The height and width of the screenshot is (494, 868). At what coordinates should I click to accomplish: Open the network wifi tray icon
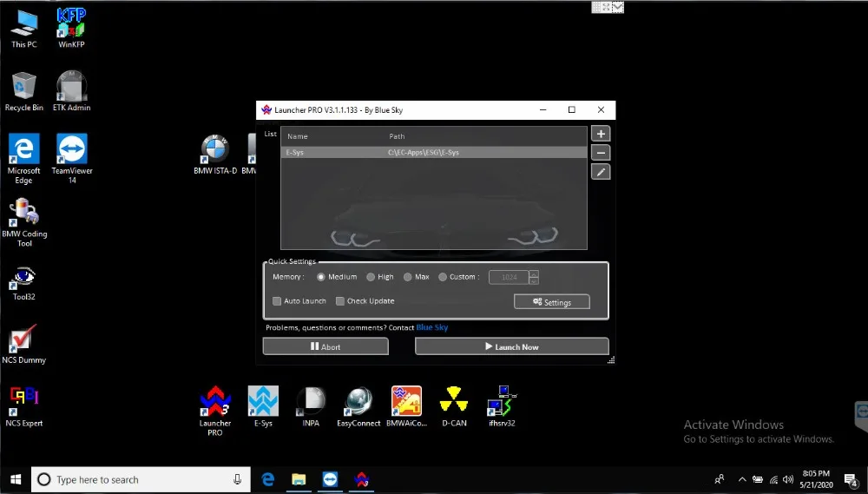(773, 479)
